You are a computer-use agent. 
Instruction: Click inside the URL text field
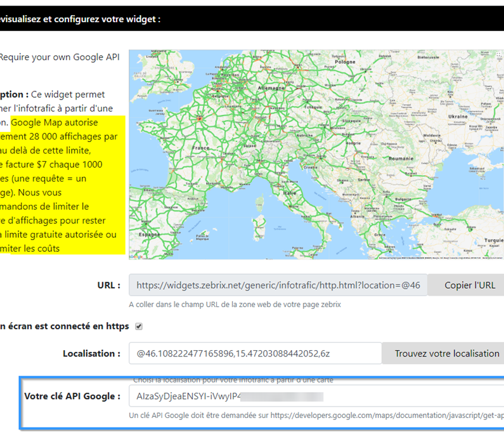pos(278,285)
